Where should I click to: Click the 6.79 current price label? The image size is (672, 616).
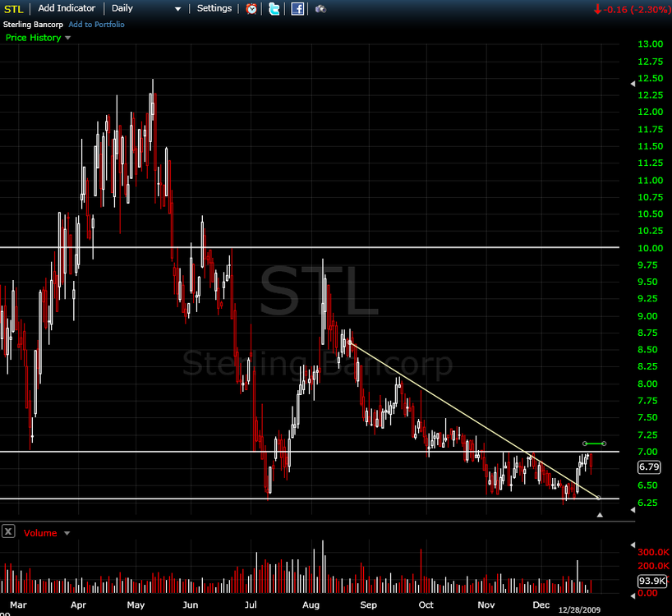[x=649, y=467]
